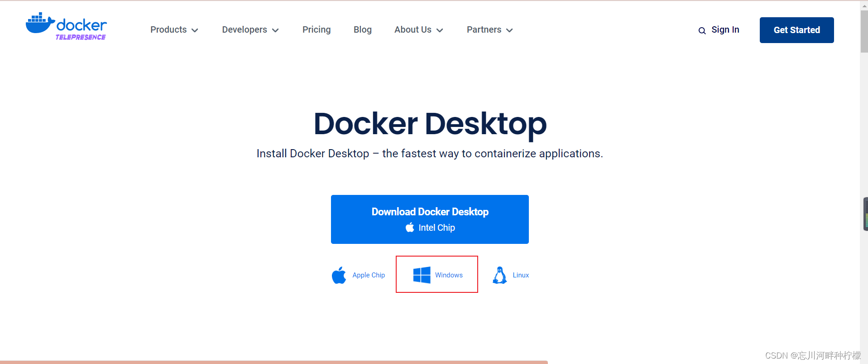This screenshot has width=868, height=364.
Task: Open the Partners menu
Action: click(x=490, y=30)
